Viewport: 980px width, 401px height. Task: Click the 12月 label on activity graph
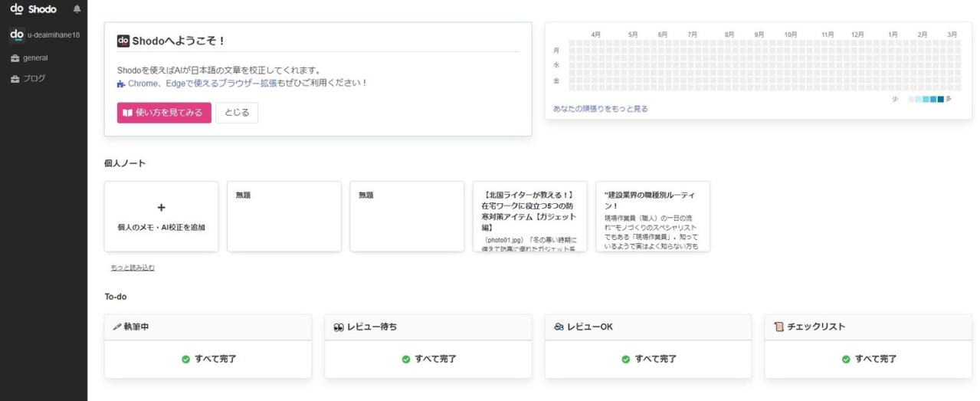click(857, 35)
